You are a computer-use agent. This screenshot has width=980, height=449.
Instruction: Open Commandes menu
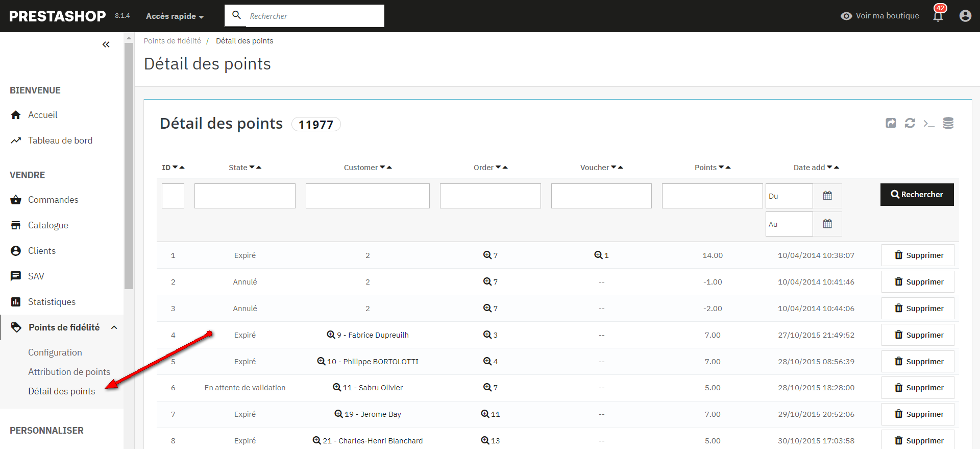click(x=53, y=200)
